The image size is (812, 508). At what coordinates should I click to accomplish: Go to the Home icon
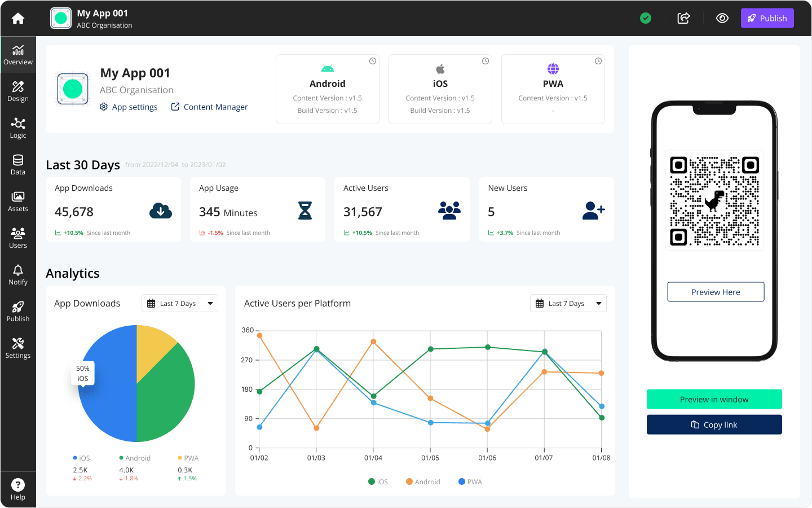[x=18, y=18]
